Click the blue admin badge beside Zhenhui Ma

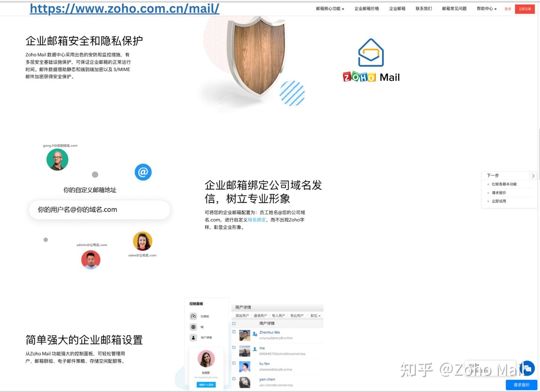click(x=254, y=334)
